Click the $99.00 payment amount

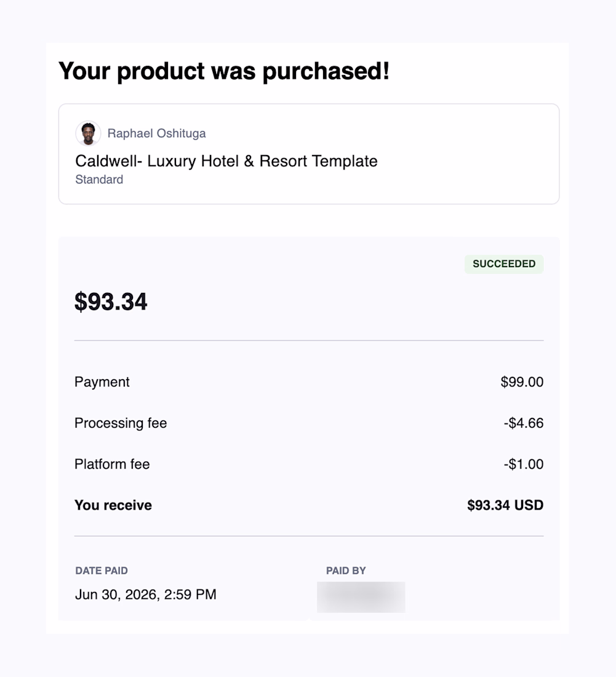522,382
